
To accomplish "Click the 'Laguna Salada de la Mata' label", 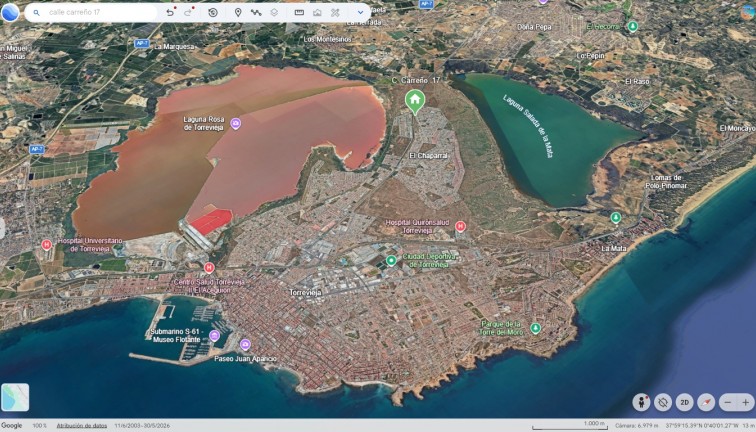I will coord(528,125).
